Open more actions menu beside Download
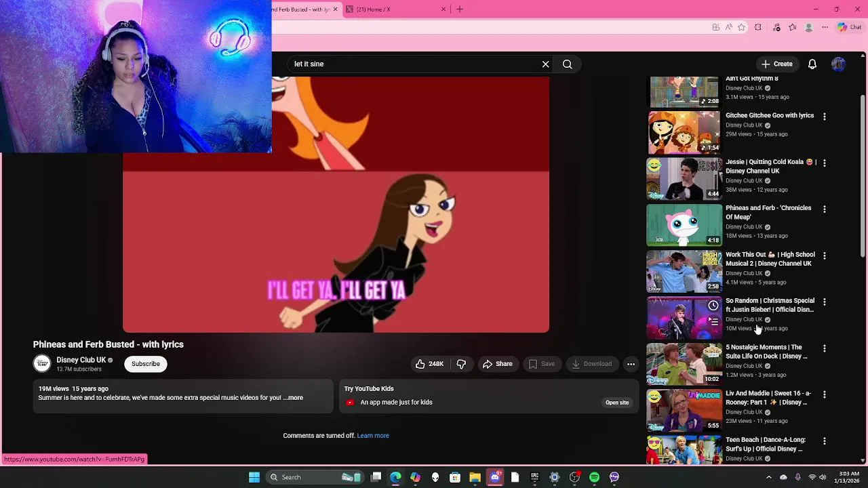 point(631,364)
